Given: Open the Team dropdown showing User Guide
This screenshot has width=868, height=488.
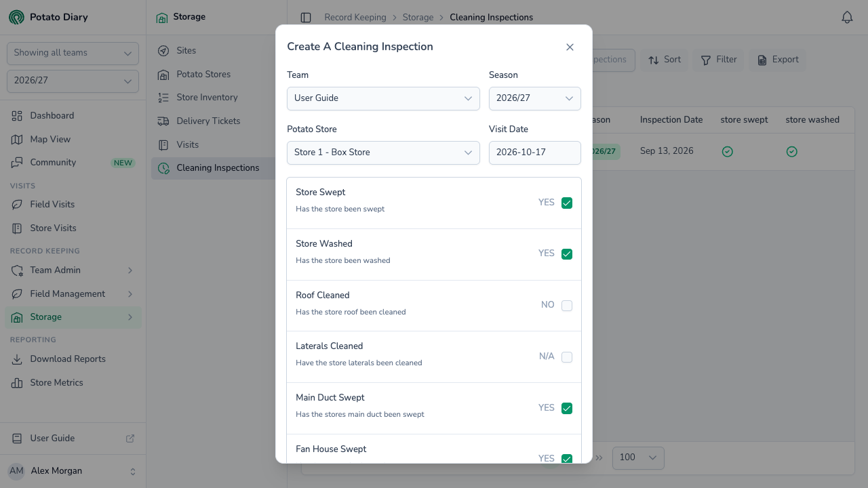Looking at the screenshot, I should click(383, 98).
